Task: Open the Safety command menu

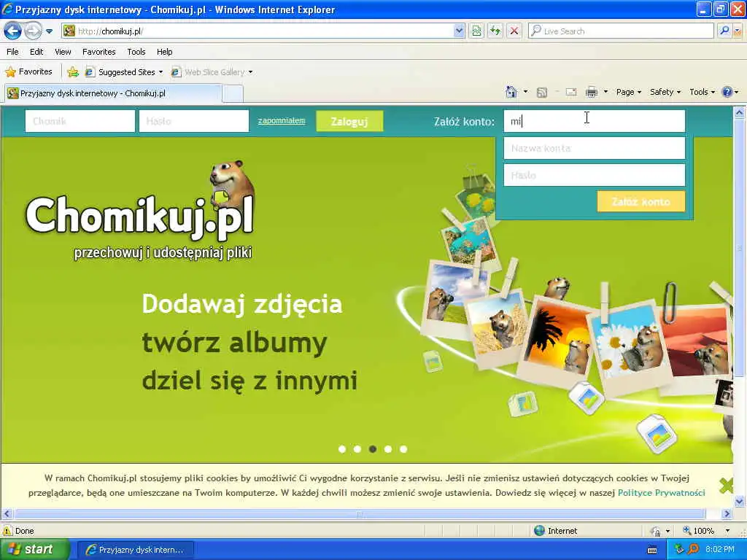Action: point(665,92)
